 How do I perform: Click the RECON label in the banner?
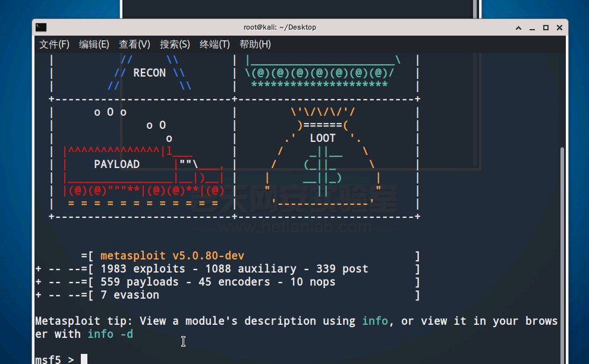tap(150, 73)
